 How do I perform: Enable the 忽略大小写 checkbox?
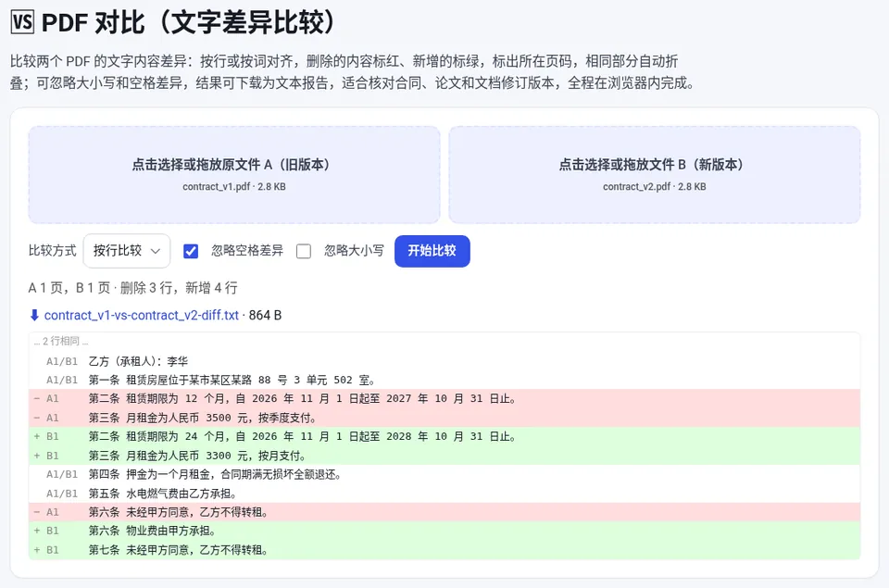click(304, 251)
